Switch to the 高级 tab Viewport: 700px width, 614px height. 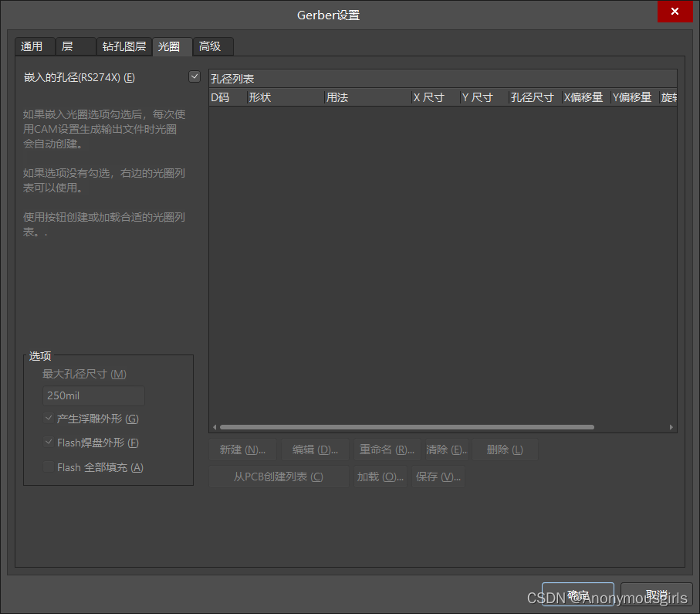(211, 46)
